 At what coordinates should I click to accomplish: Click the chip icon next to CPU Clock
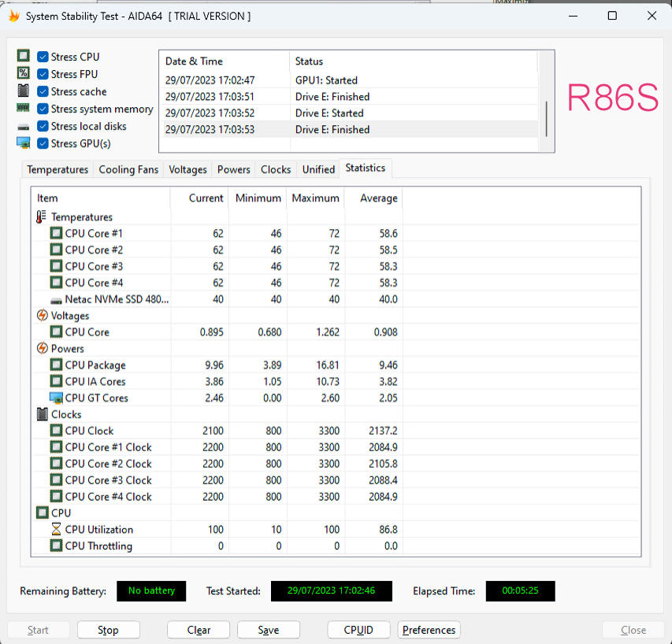(x=56, y=431)
